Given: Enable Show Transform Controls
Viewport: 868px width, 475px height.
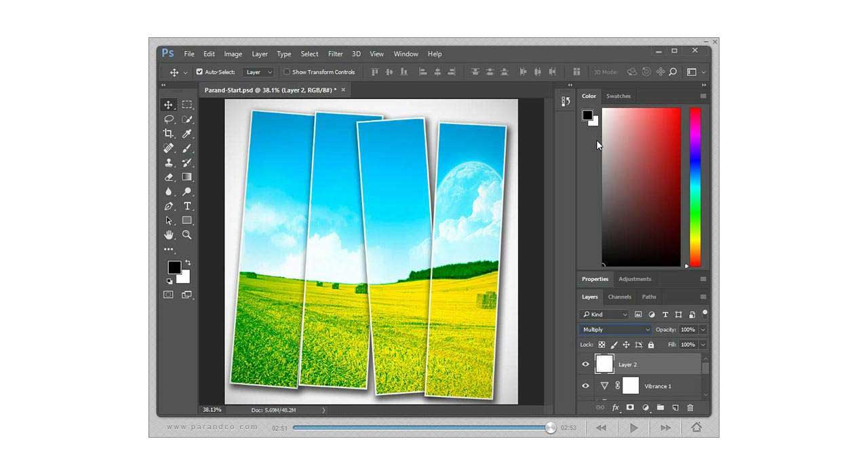Looking at the screenshot, I should click(x=286, y=72).
